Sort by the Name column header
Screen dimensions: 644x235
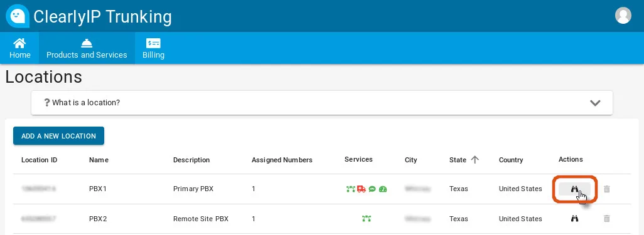pyautogui.click(x=99, y=160)
